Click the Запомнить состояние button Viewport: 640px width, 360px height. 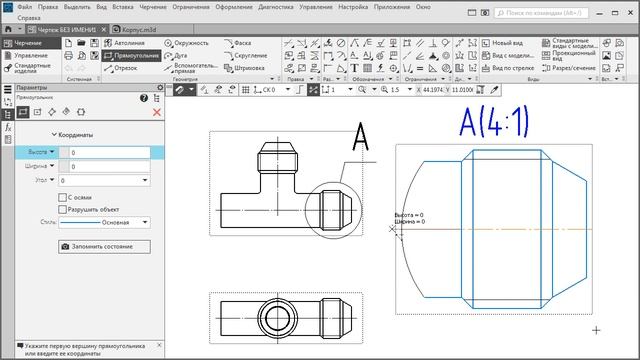[104, 247]
